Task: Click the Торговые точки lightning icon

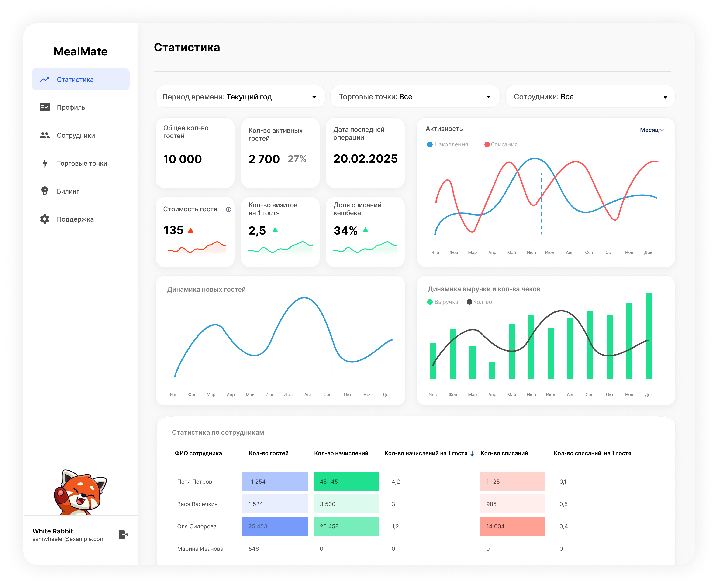Action: click(45, 163)
